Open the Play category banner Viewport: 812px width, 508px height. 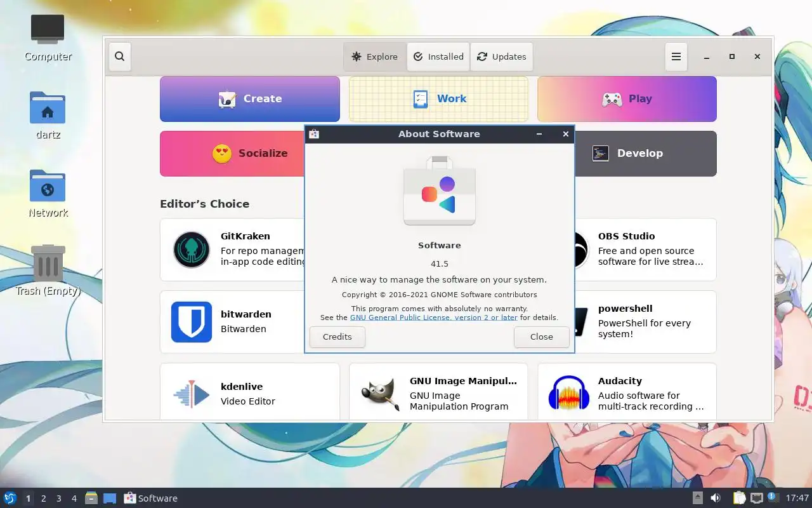tap(627, 99)
